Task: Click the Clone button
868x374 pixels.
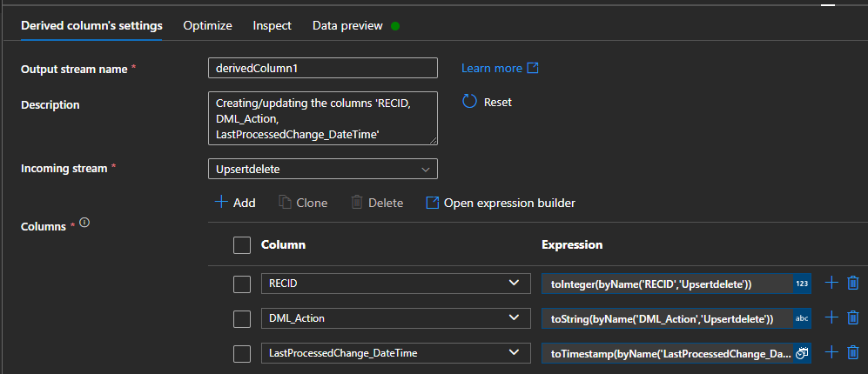Action: click(x=303, y=203)
